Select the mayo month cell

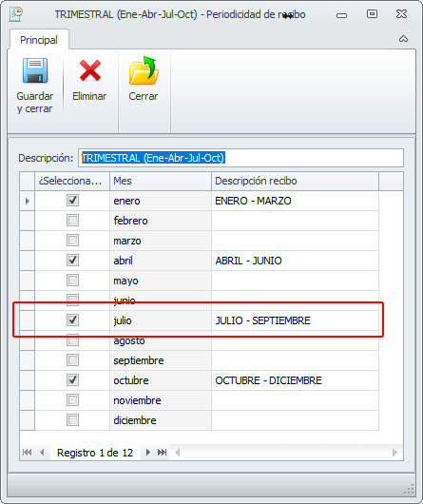pos(161,281)
